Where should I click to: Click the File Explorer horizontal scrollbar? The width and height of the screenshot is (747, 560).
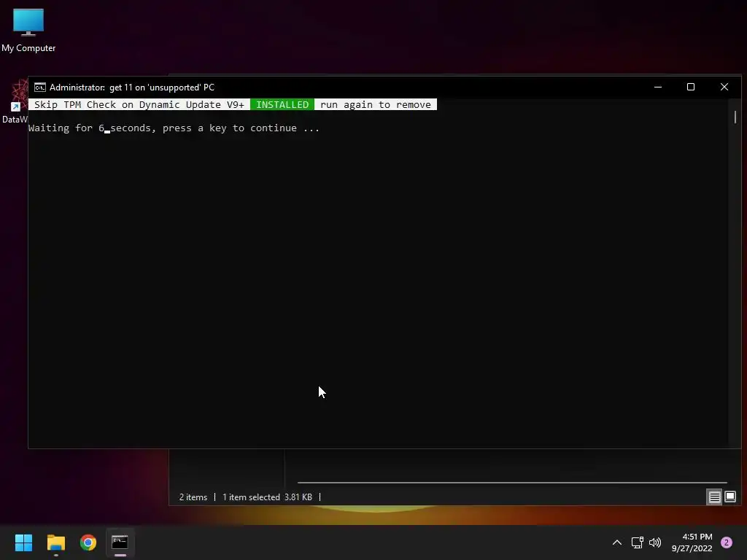tap(512, 483)
